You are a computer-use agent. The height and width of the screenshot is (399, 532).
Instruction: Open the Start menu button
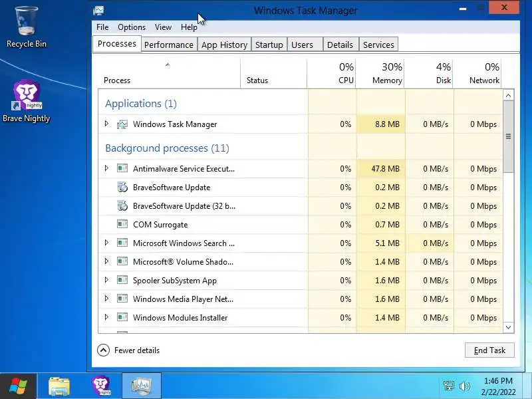click(18, 386)
